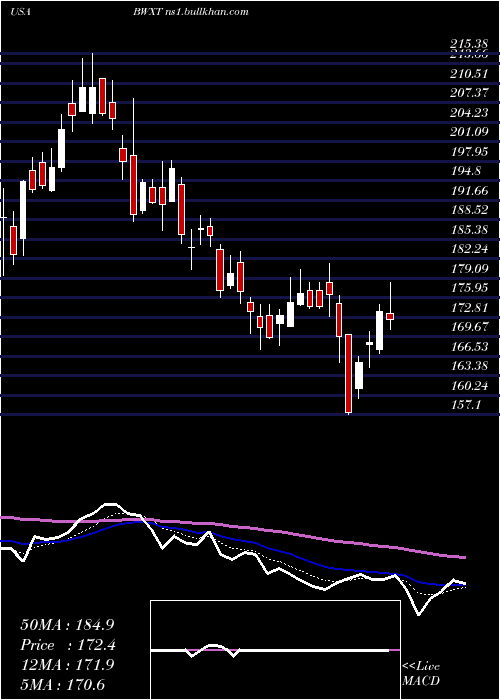Click the 163.38 price level label

click(469, 367)
